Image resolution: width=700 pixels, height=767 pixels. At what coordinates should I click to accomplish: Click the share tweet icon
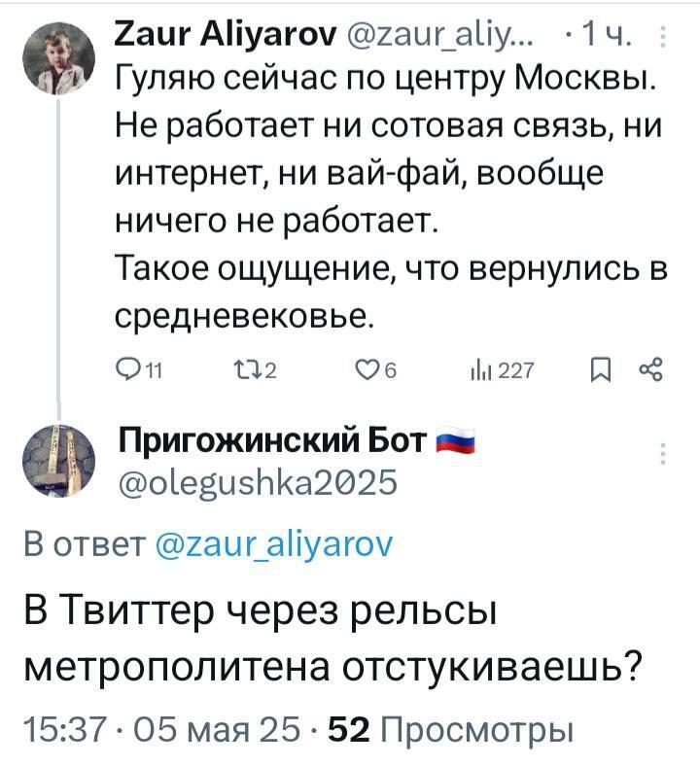649,366
